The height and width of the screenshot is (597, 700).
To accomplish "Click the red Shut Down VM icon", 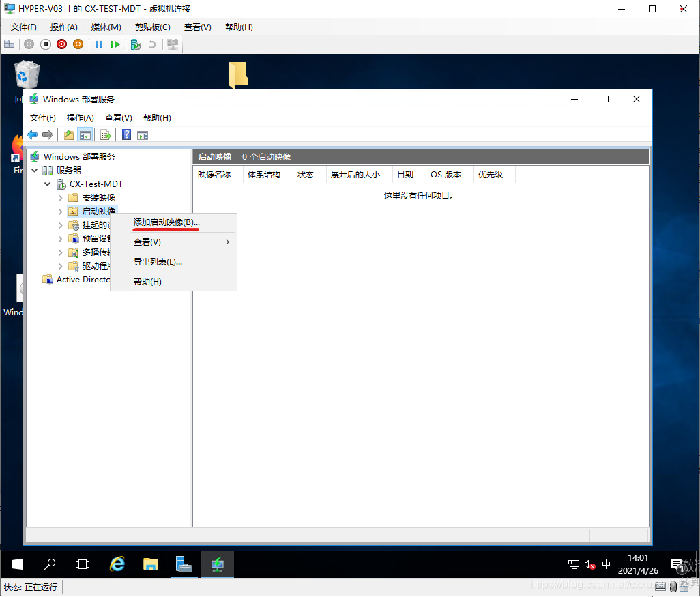I will click(x=62, y=44).
